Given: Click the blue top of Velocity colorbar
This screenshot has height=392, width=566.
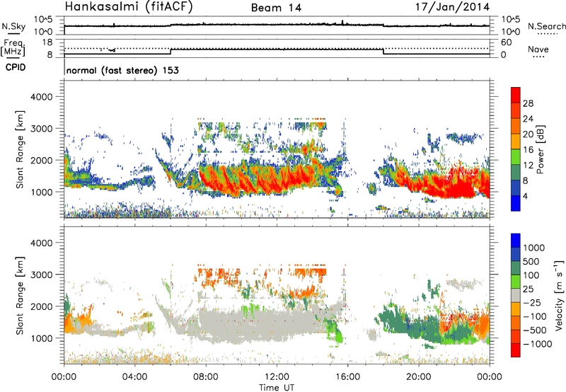Looking at the screenshot, I should pyautogui.click(x=516, y=241).
